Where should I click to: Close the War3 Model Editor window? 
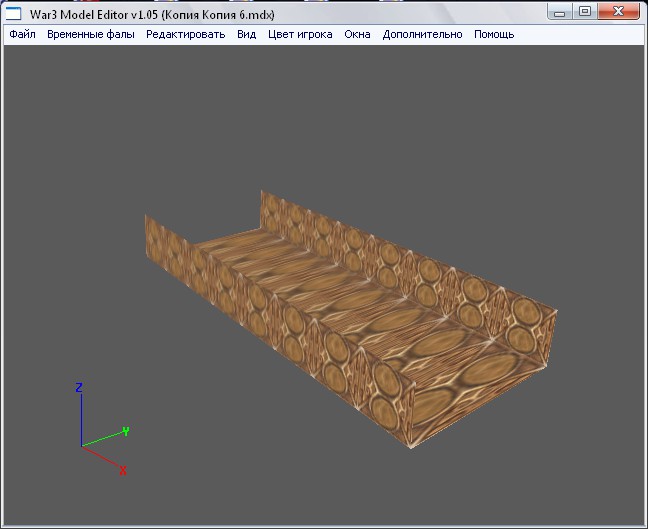pyautogui.click(x=620, y=11)
